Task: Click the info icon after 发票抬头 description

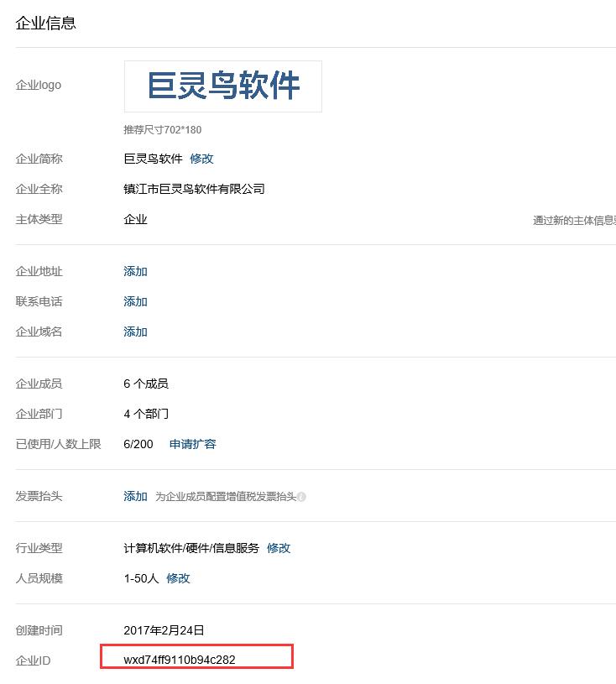Action: [301, 497]
